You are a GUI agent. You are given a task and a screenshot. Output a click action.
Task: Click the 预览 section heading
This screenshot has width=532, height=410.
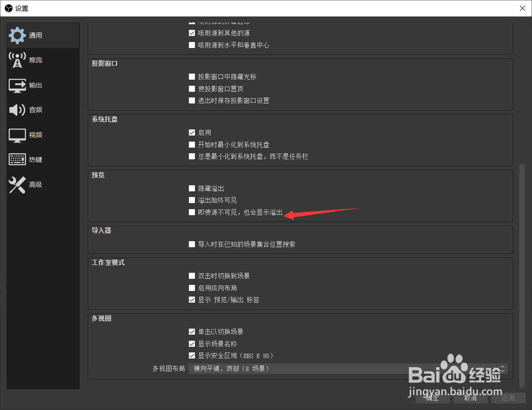pyautogui.click(x=98, y=175)
